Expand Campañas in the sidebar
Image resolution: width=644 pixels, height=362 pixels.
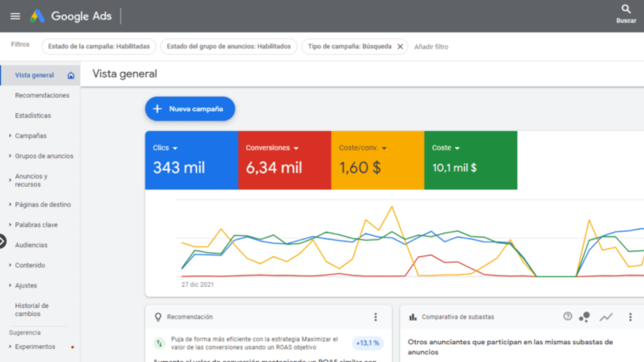coord(31,136)
